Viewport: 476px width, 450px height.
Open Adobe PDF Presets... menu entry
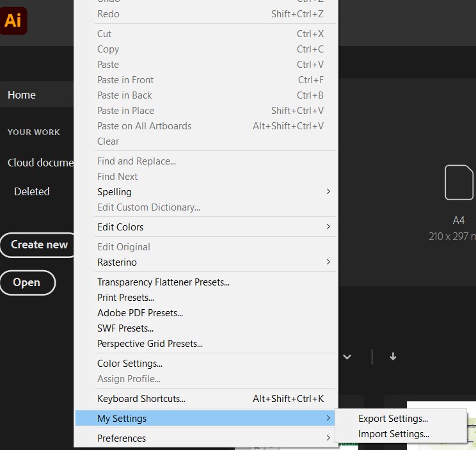coord(205,313)
